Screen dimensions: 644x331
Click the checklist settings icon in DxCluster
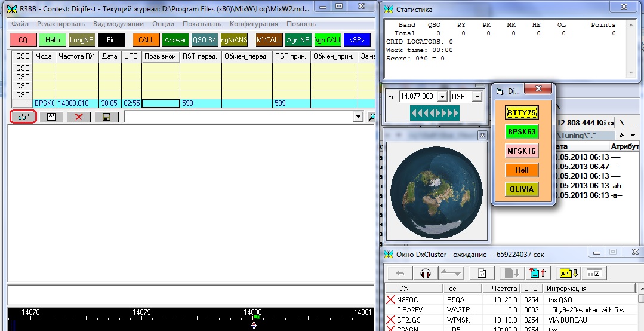pyautogui.click(x=594, y=273)
